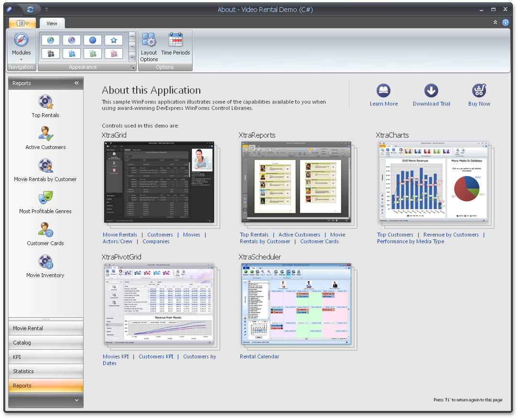Viewport: 519px width, 420px height.
Task: Select the star skin in Appearance gallery
Action: pyautogui.click(x=114, y=40)
